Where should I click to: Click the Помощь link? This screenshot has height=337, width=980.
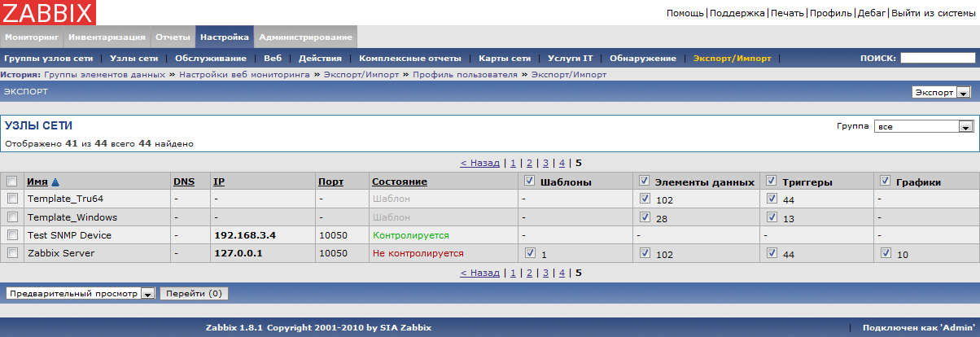(x=685, y=13)
